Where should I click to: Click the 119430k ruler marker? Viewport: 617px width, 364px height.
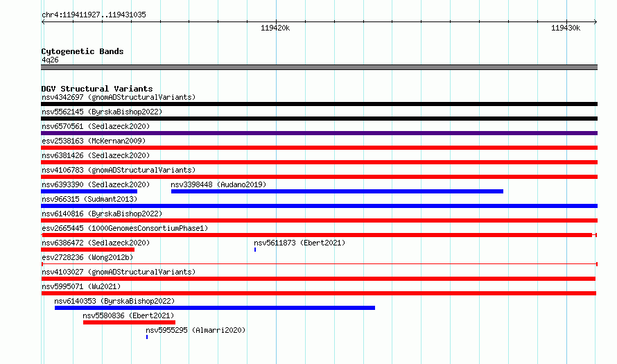pyautogui.click(x=566, y=28)
